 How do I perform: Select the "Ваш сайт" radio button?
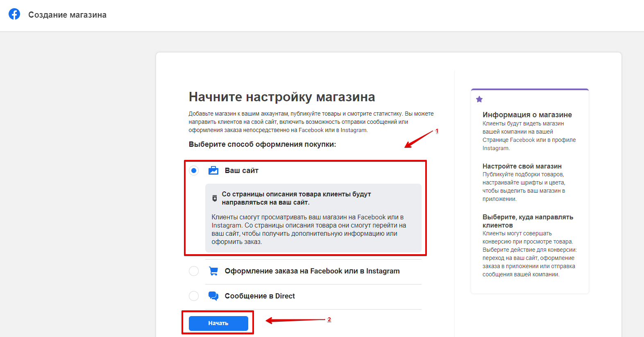(194, 171)
